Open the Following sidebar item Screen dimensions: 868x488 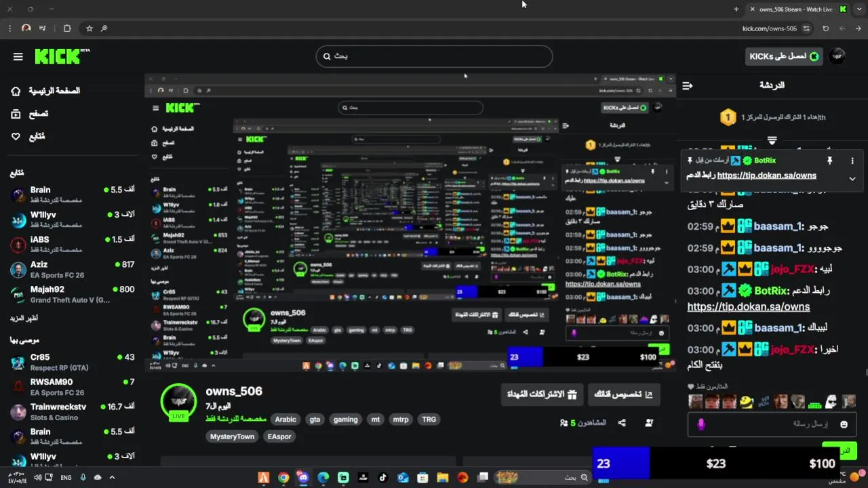(28, 136)
